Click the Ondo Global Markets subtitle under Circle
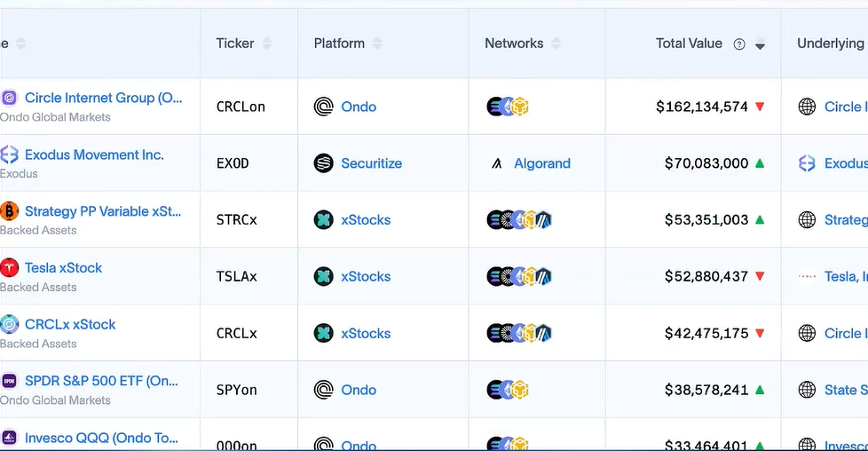The height and width of the screenshot is (451, 868). pos(55,117)
